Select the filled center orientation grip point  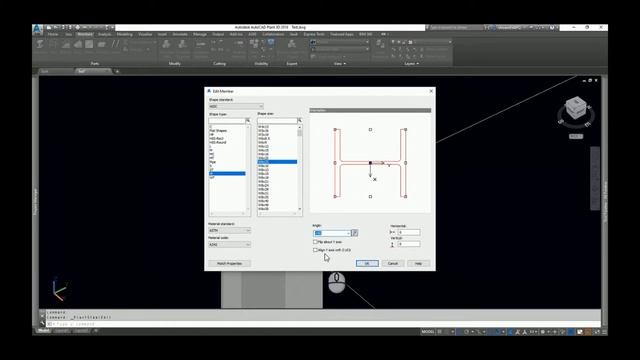point(370,163)
